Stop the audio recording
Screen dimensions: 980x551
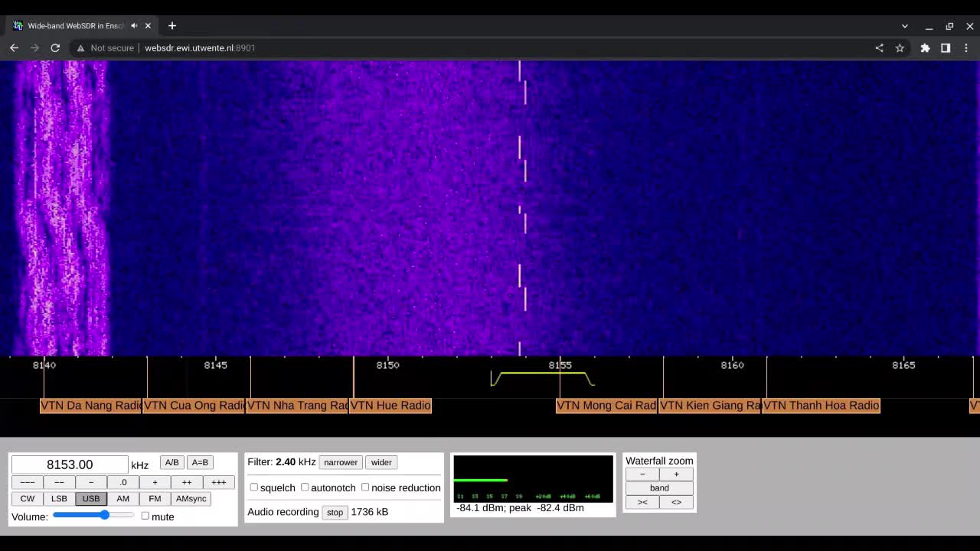pyautogui.click(x=335, y=512)
